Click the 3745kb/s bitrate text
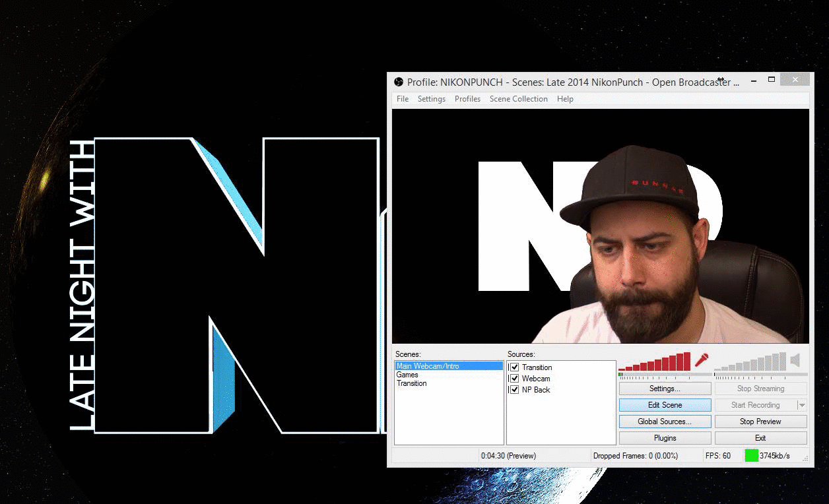The width and height of the screenshot is (829, 504). (x=774, y=456)
